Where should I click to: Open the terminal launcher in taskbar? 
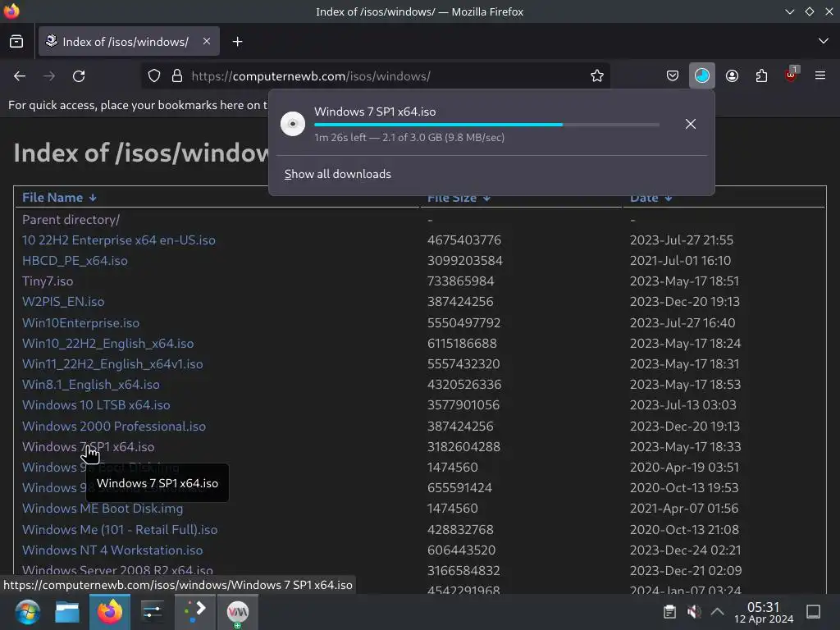[195, 612]
